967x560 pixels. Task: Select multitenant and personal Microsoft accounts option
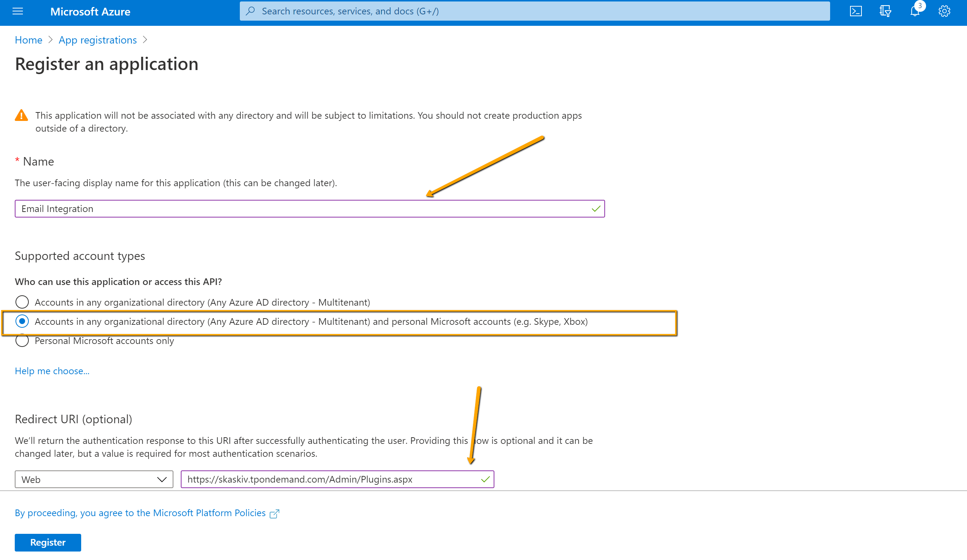point(22,321)
